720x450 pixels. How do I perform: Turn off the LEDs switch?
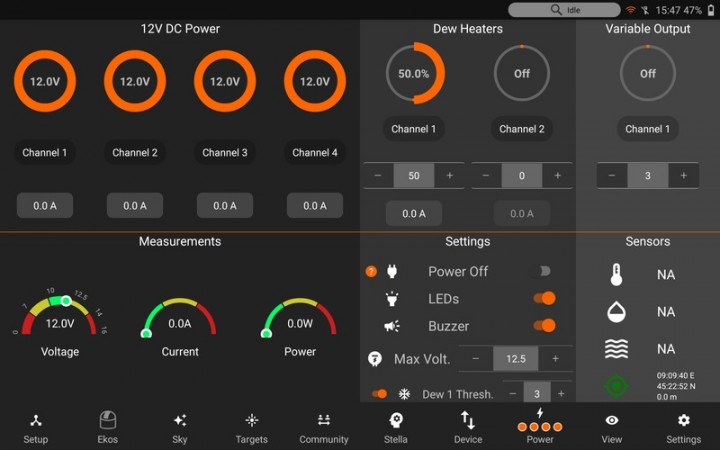pos(543,298)
